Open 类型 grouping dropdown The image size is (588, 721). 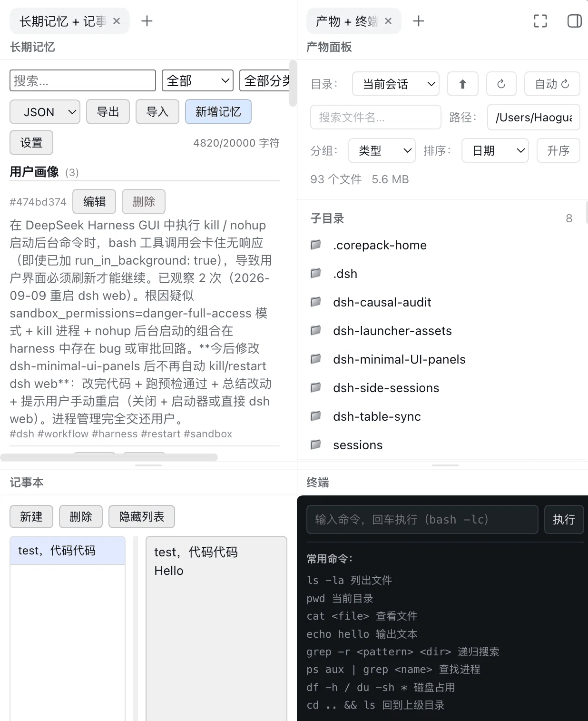[x=382, y=150]
